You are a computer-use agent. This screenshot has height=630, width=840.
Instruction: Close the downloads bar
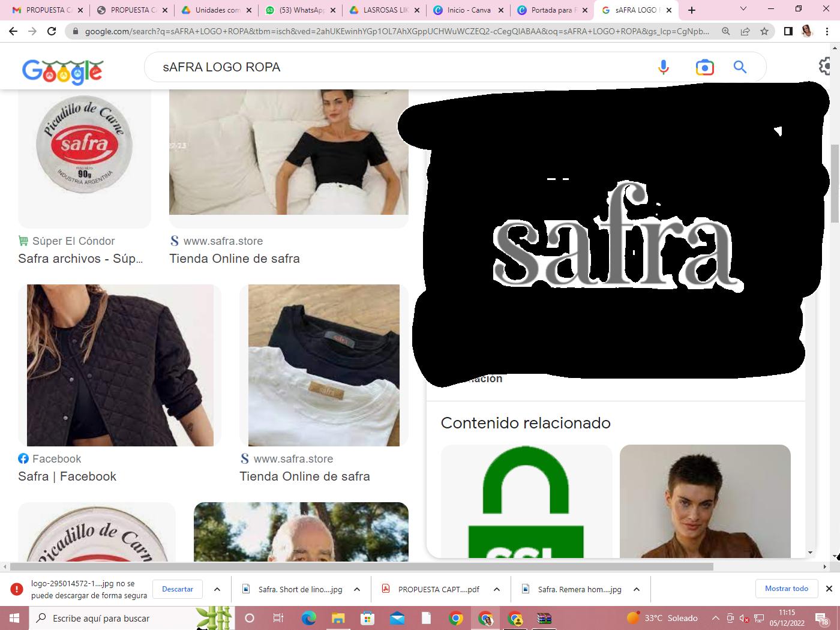click(x=829, y=589)
